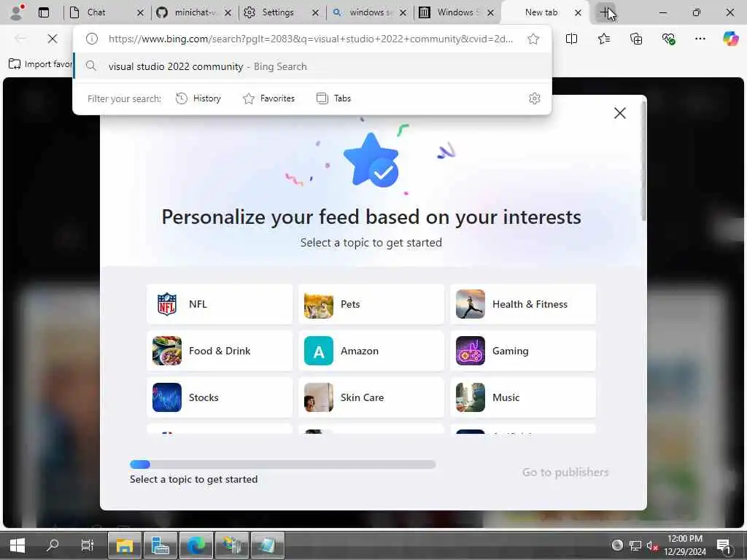The height and width of the screenshot is (560, 747).
Task: Select the Gaming topic card
Action: pyautogui.click(x=523, y=351)
